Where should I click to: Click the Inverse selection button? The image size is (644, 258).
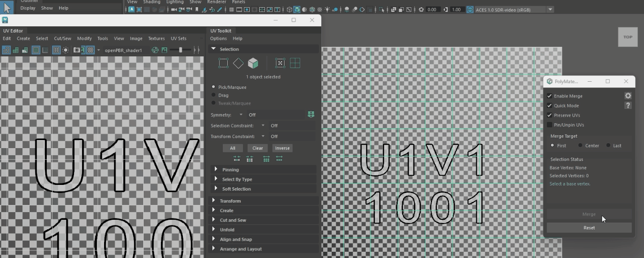pos(282,148)
